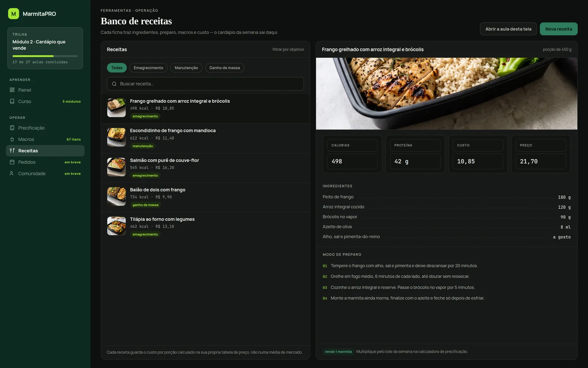Filter recipes by Manutenção
The image size is (588, 368).
186,68
